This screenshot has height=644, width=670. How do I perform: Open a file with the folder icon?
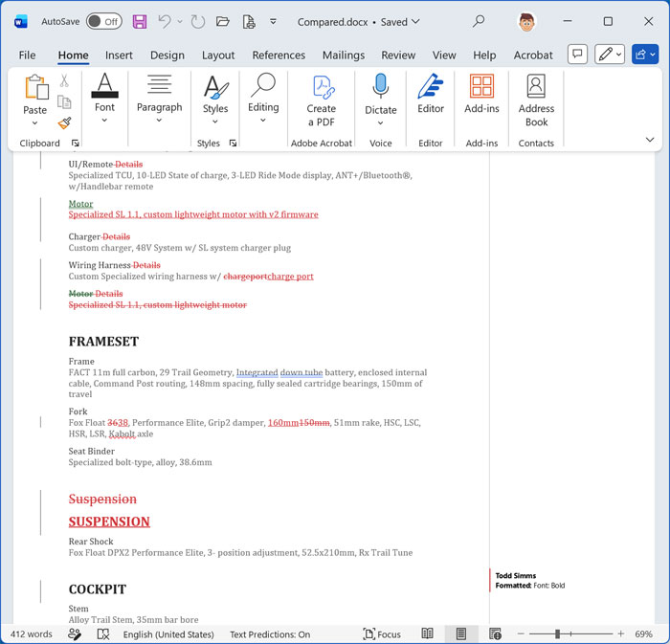(x=223, y=21)
